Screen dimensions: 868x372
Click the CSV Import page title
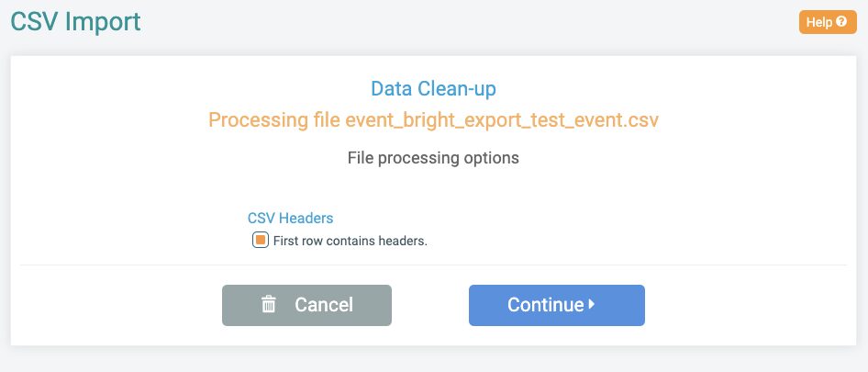click(76, 22)
